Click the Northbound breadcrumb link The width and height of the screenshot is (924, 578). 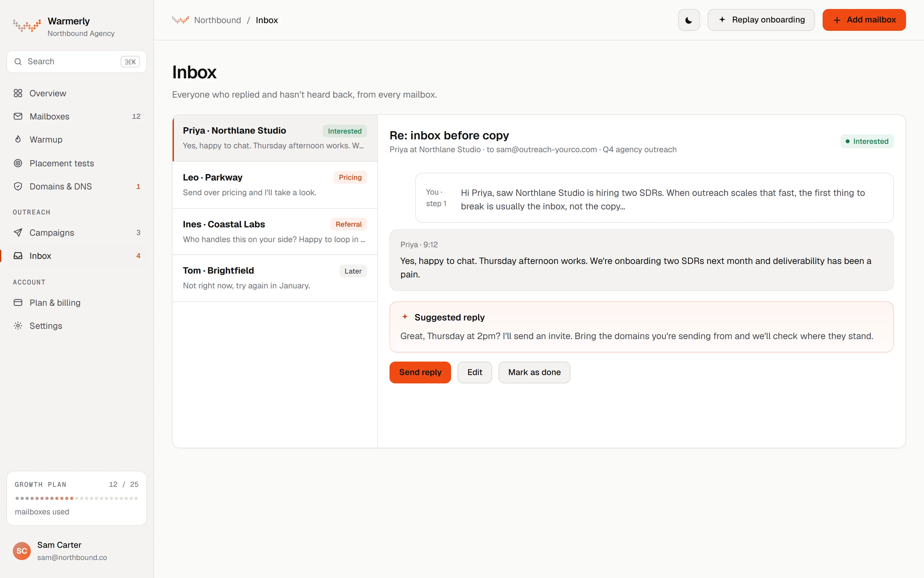click(218, 20)
